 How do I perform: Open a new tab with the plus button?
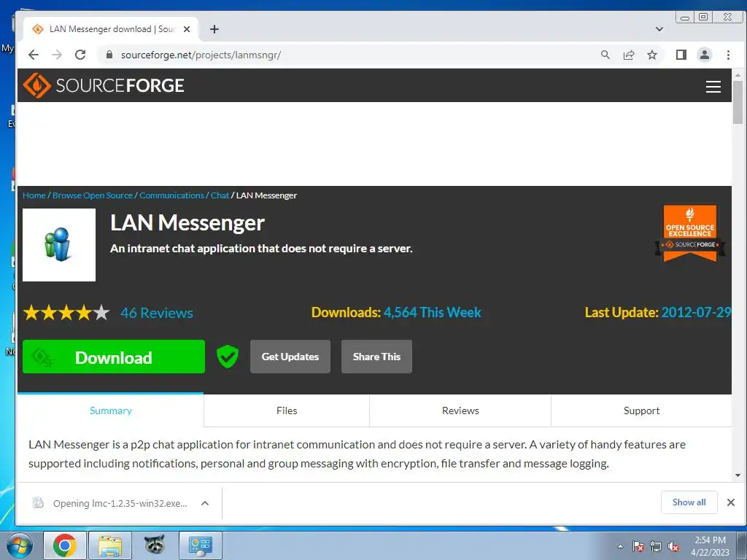(x=214, y=29)
